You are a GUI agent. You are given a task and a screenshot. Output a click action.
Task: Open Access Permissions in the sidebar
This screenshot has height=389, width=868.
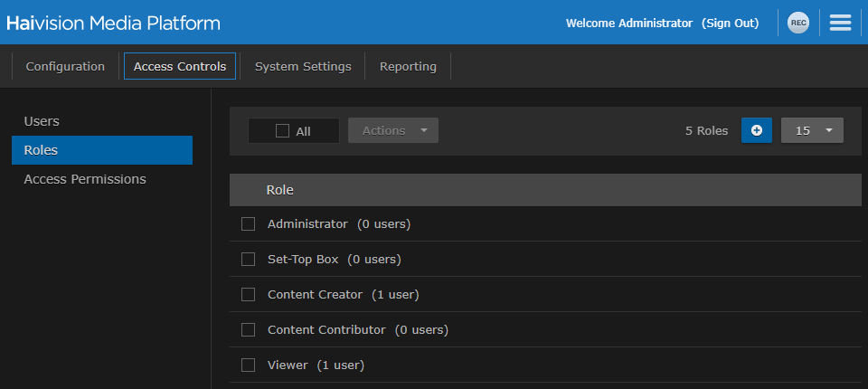point(85,179)
